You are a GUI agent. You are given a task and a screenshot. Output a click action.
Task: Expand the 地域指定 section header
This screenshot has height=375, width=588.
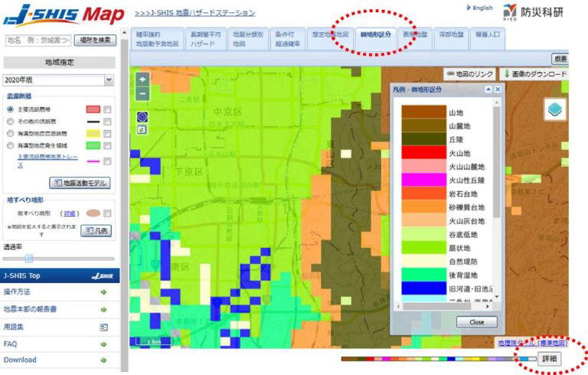point(59,62)
